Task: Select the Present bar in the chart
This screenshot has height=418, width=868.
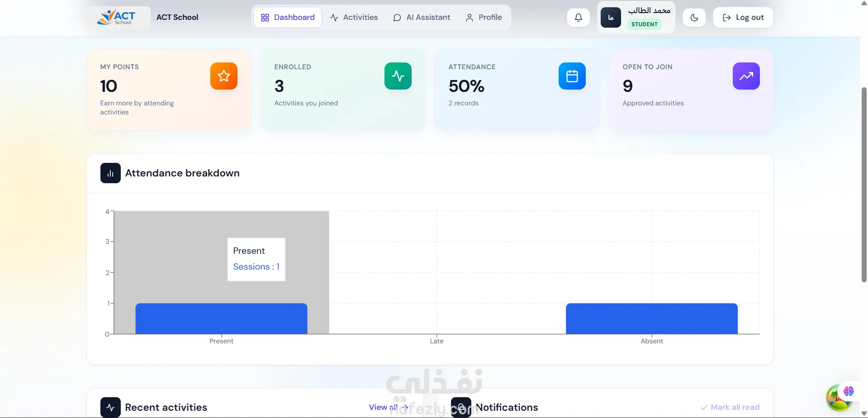Action: (222, 318)
